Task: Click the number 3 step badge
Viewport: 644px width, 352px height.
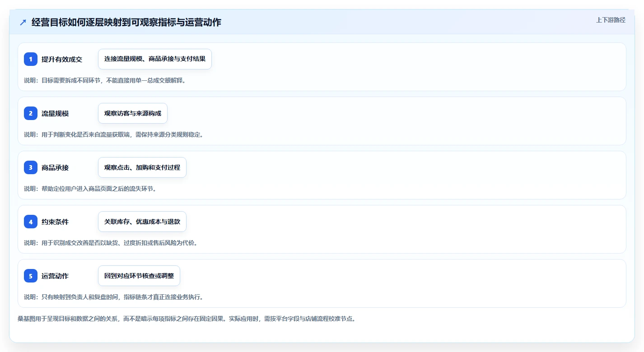Action: click(x=31, y=167)
